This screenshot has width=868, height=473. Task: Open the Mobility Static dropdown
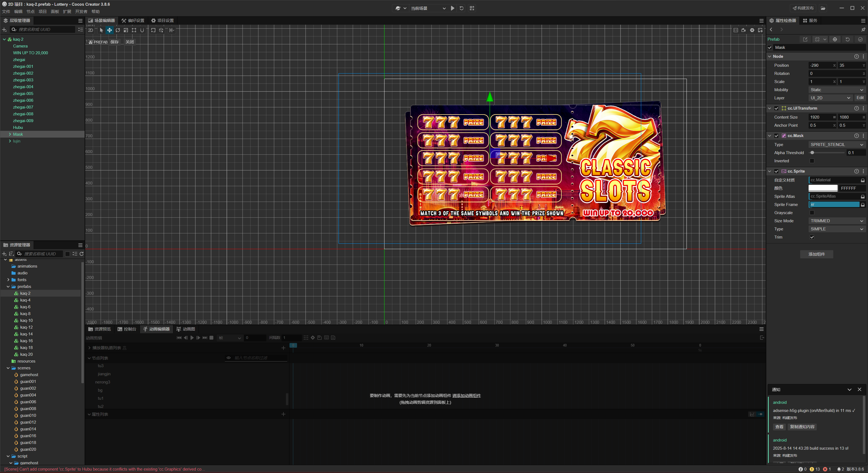tap(837, 90)
